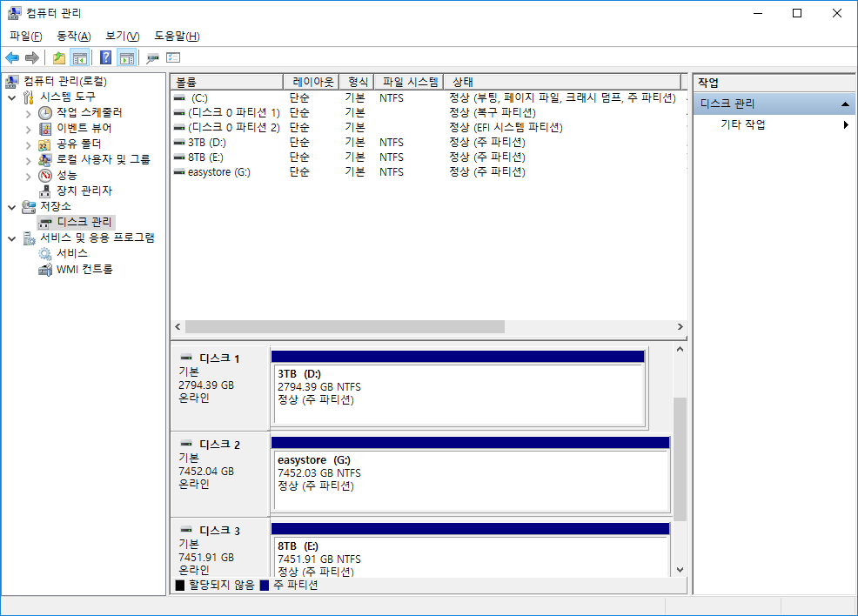The width and height of the screenshot is (858, 616).
Task: Click the WMI Control icon in tree
Action: pyautogui.click(x=45, y=270)
